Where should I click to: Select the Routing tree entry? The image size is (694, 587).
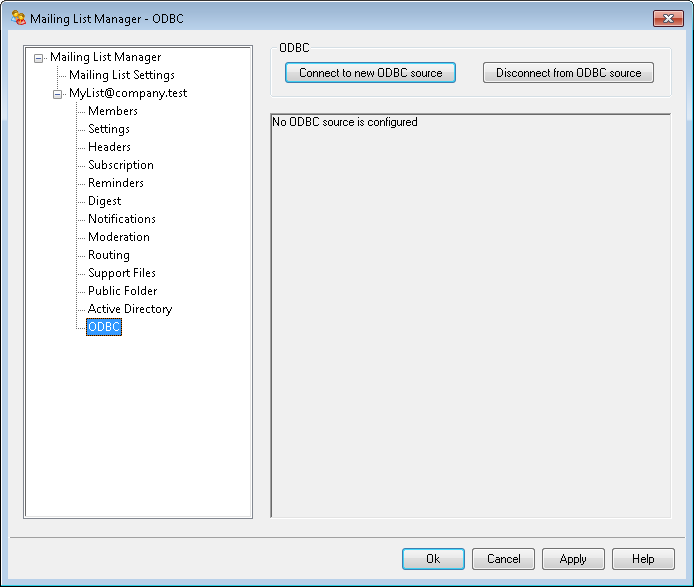pos(108,255)
